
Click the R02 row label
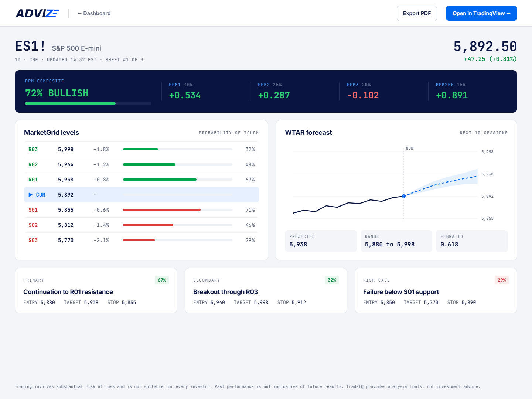click(33, 164)
